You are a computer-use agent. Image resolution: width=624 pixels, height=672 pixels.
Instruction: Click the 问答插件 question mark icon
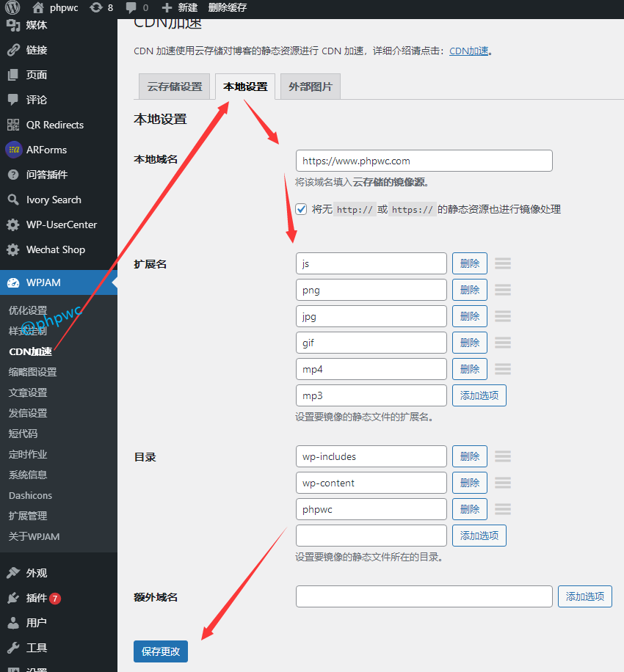coord(13,175)
